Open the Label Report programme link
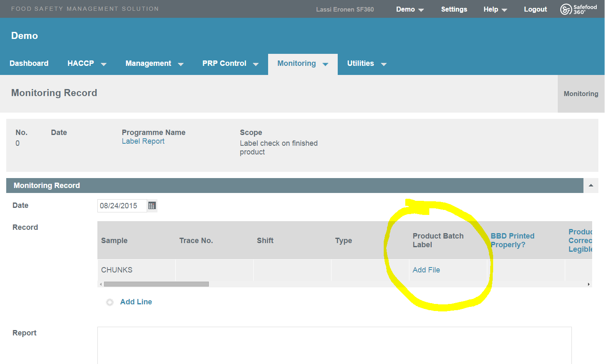The height and width of the screenshot is (364, 605). click(143, 141)
